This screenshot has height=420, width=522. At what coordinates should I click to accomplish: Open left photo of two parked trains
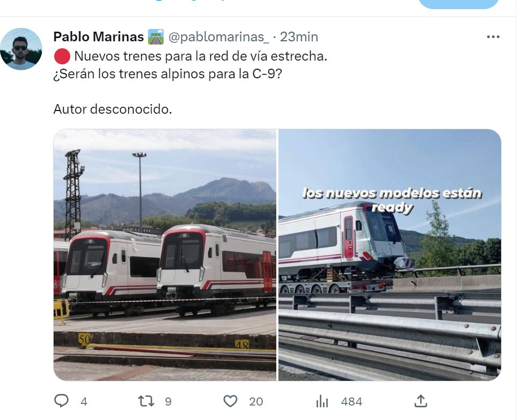click(165, 255)
